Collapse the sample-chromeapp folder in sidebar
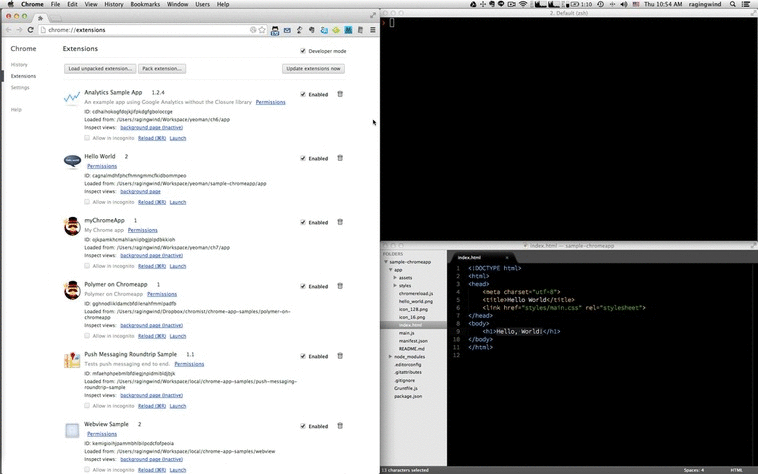The width and height of the screenshot is (758, 474). point(386,262)
